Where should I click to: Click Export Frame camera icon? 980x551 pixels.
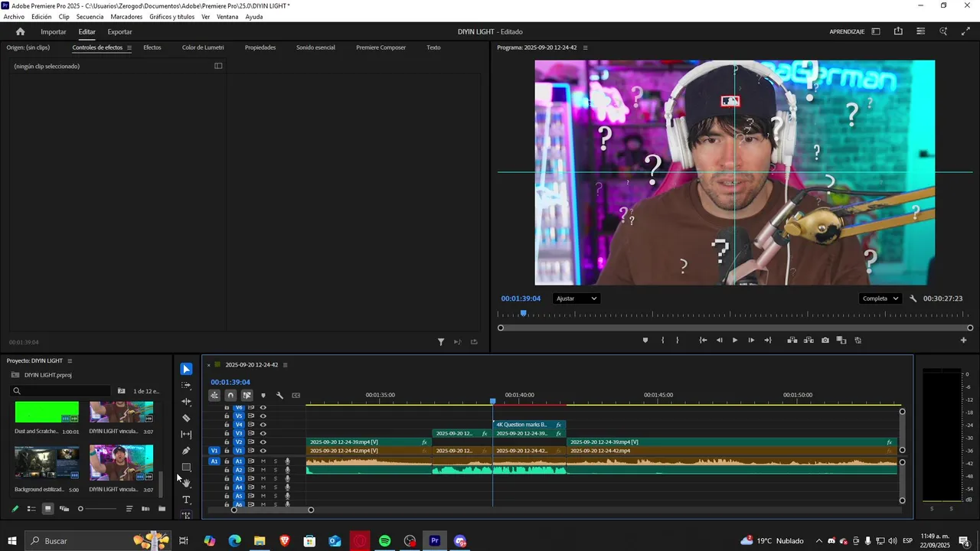pyautogui.click(x=825, y=341)
